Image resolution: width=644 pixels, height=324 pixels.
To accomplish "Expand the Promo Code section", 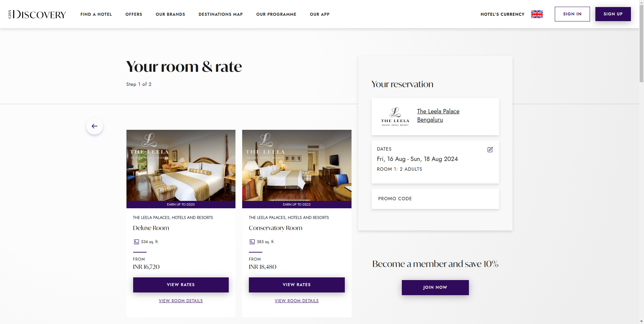I will click(435, 199).
